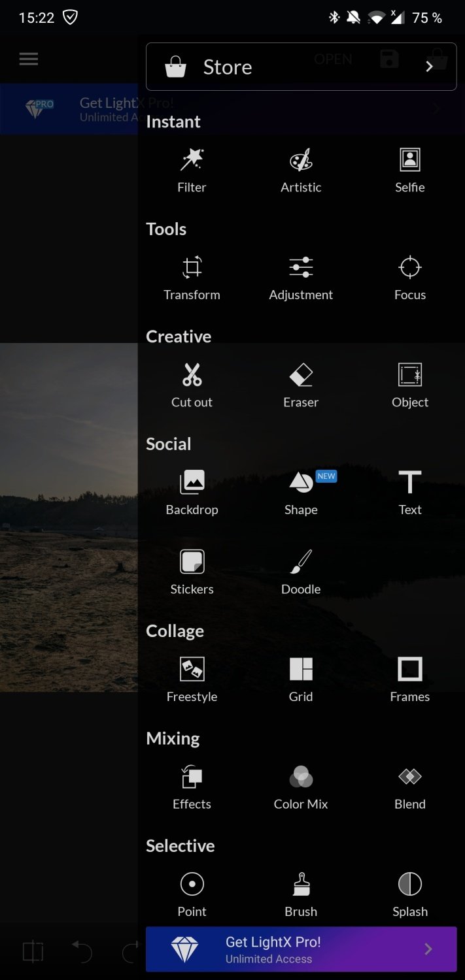Open the Effects mixing tool
465x980 pixels.
192,787
